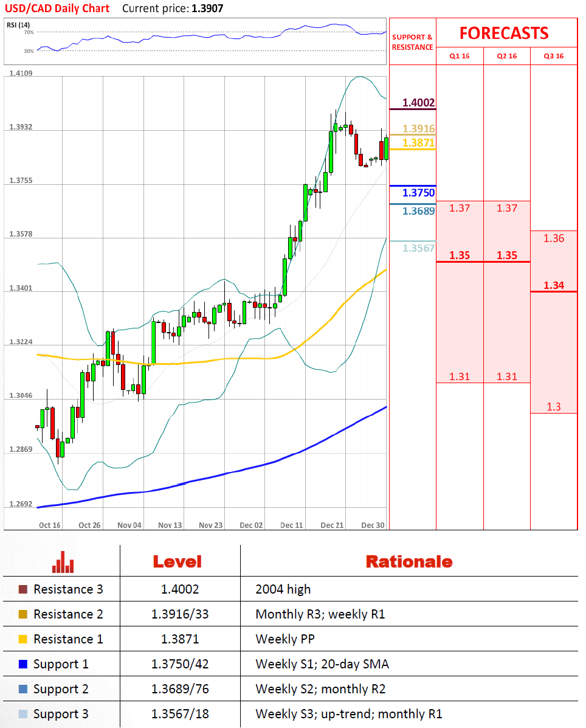Image resolution: width=586 pixels, height=728 pixels.
Task: Click the 'Nov 04' date axis label
Action: pyautogui.click(x=129, y=525)
